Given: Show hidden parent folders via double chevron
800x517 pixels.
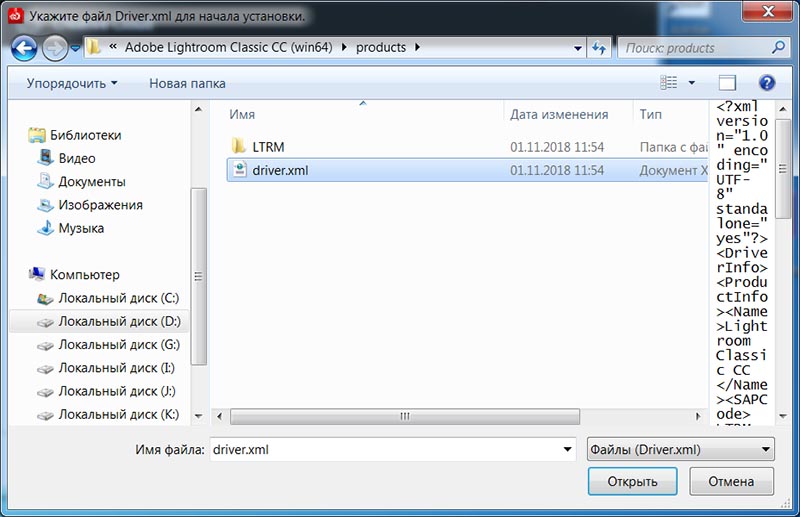Looking at the screenshot, I should pos(113,47).
